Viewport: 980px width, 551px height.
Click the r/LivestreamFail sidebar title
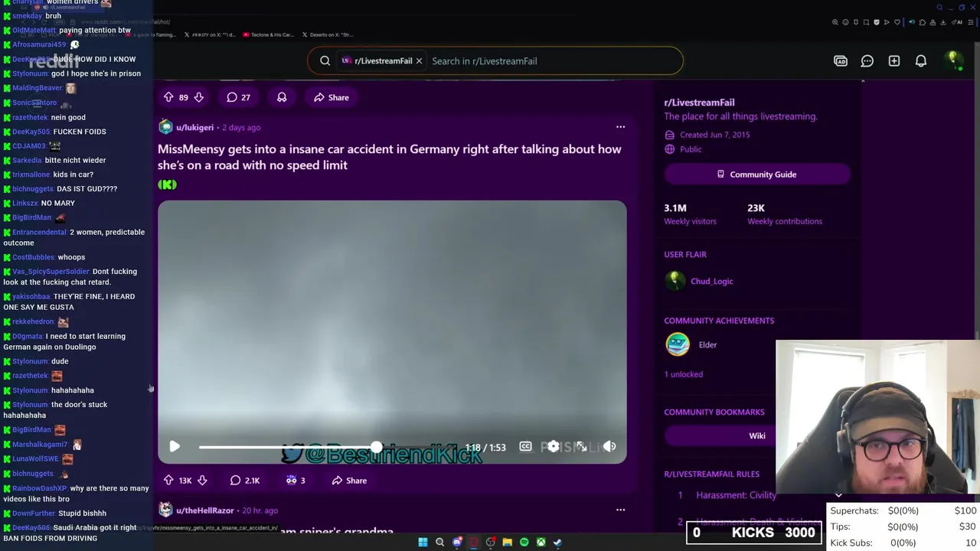coord(699,103)
